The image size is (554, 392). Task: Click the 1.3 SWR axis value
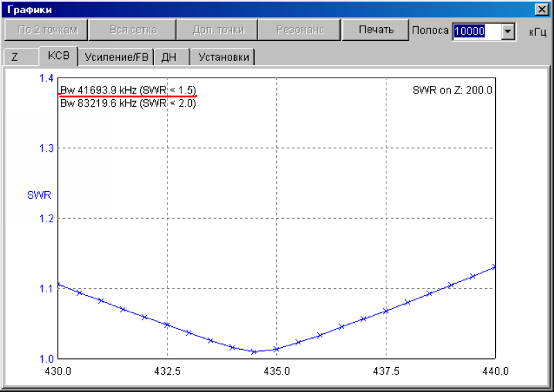tap(46, 148)
